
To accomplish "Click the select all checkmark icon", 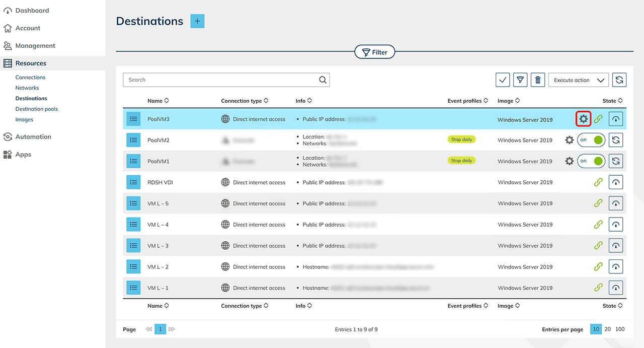I will (x=503, y=80).
